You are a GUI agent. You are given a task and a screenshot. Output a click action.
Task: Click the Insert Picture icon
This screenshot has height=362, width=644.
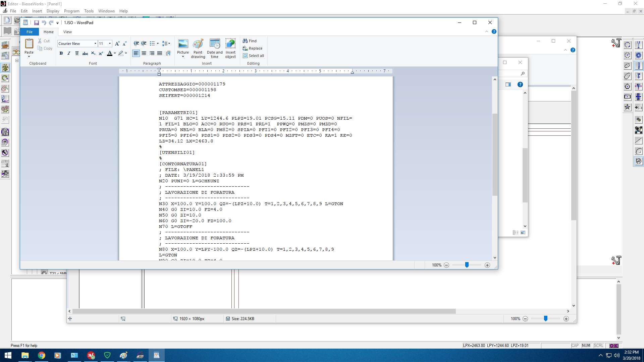pos(183,44)
